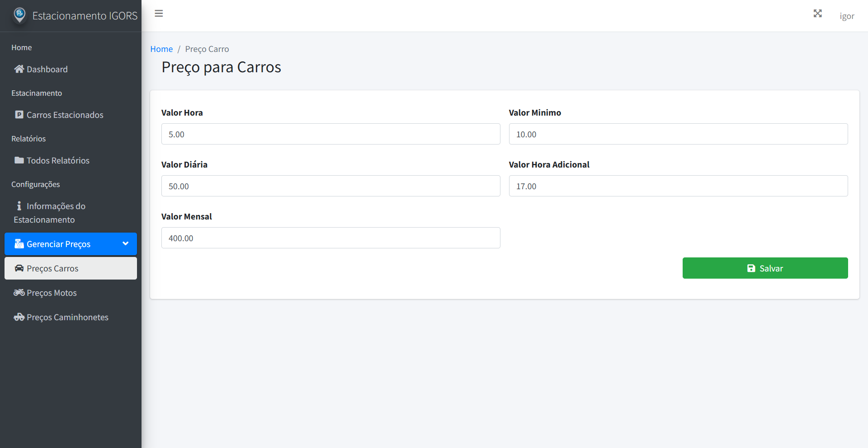Viewport: 868px width, 448px height.
Task: Follow the Home breadcrumb link
Action: (x=161, y=49)
